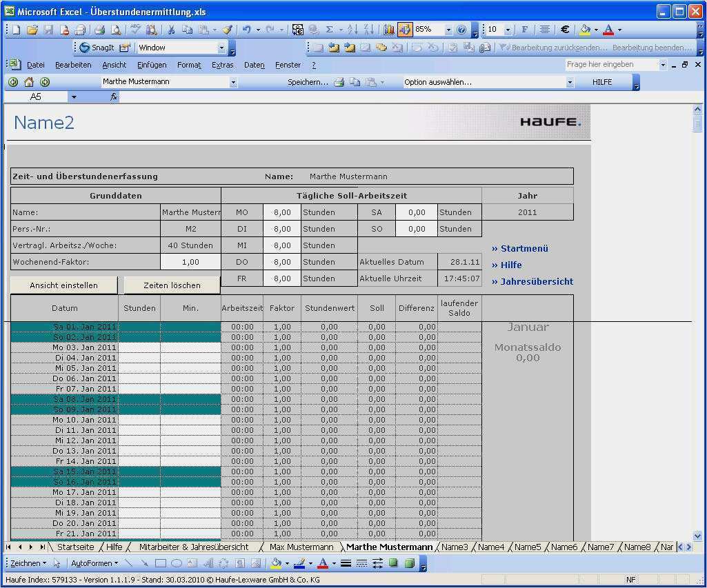This screenshot has width=707, height=588.
Task: Open the Einfügen menu
Action: (151, 65)
